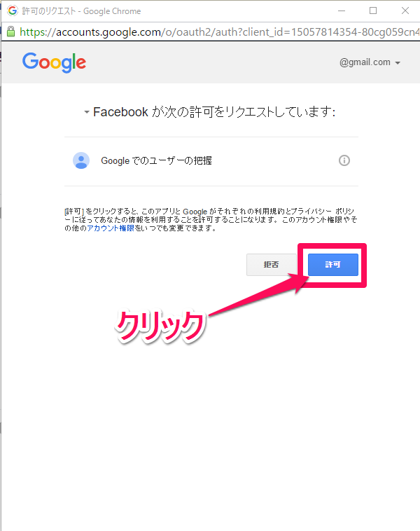Click the blue user avatar icon

pyautogui.click(x=81, y=160)
